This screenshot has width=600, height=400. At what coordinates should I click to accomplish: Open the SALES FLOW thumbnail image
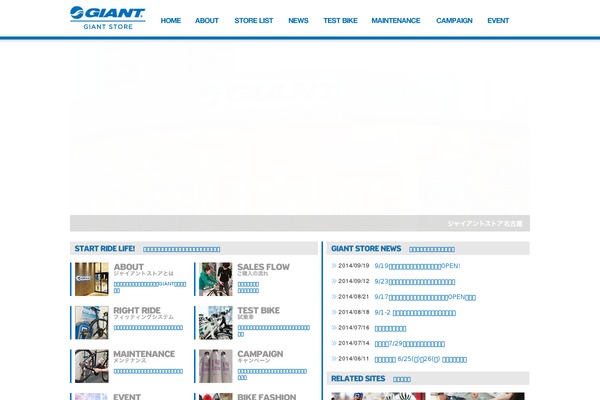coord(215,279)
